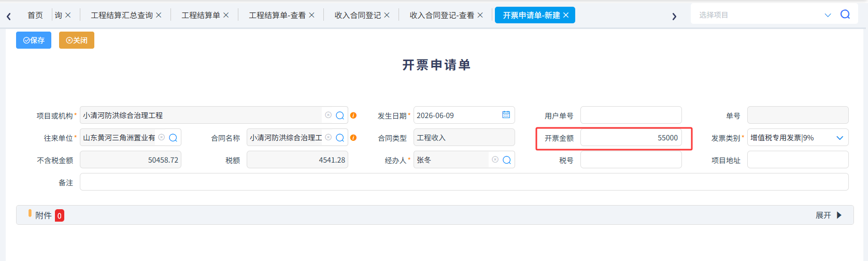Switch to the 工程结算汇总查询 tab

122,16
